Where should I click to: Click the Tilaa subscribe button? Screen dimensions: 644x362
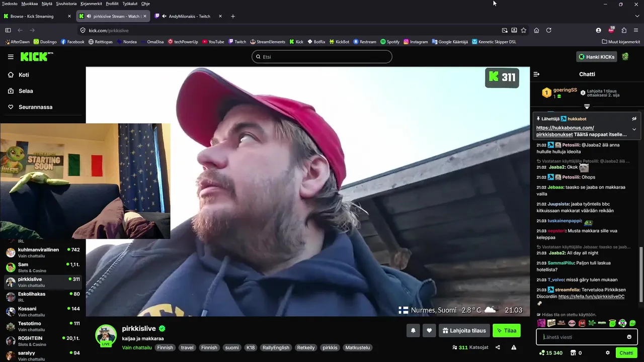pos(507,330)
